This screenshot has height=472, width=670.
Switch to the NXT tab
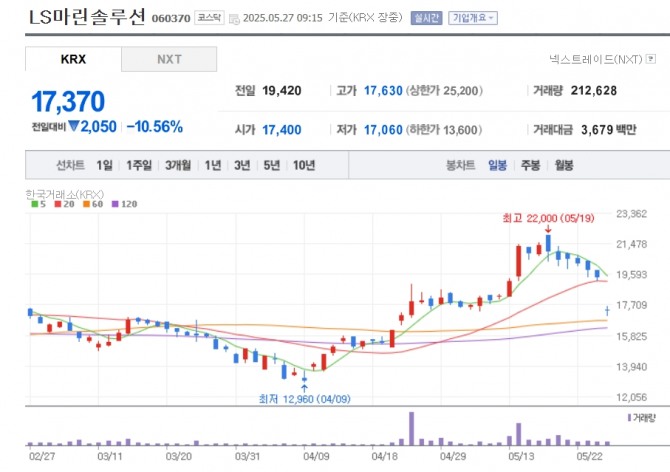pos(169,59)
